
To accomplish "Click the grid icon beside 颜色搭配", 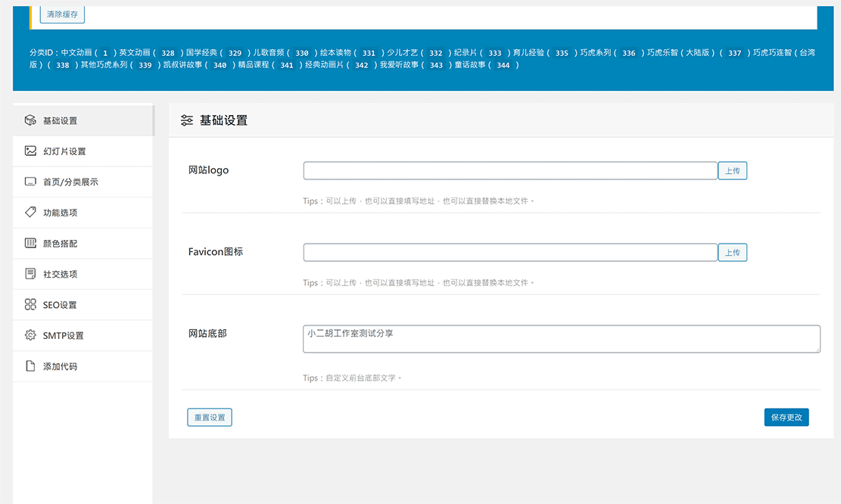I will (x=32, y=243).
